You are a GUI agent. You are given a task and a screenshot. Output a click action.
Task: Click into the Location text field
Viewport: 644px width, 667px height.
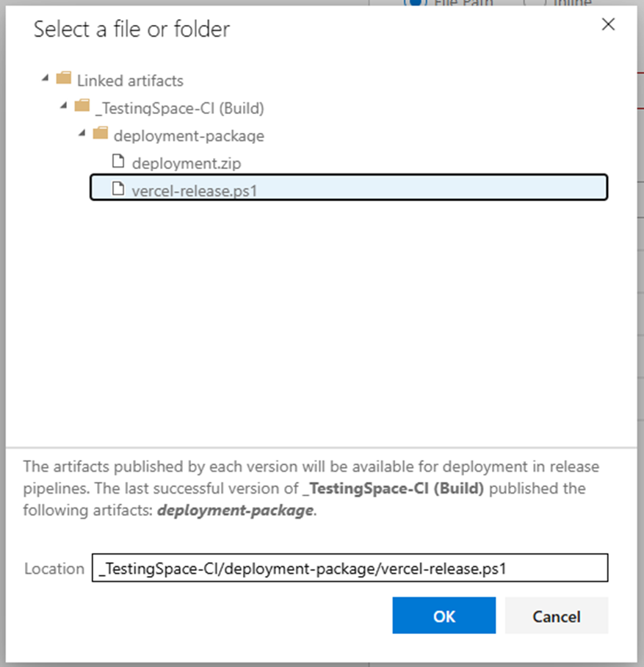click(x=350, y=568)
